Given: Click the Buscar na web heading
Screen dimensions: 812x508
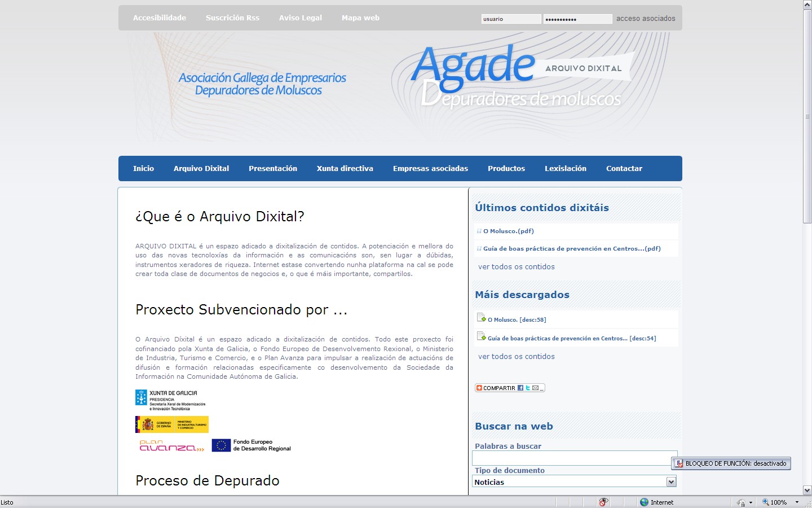Looking at the screenshot, I should point(514,426).
